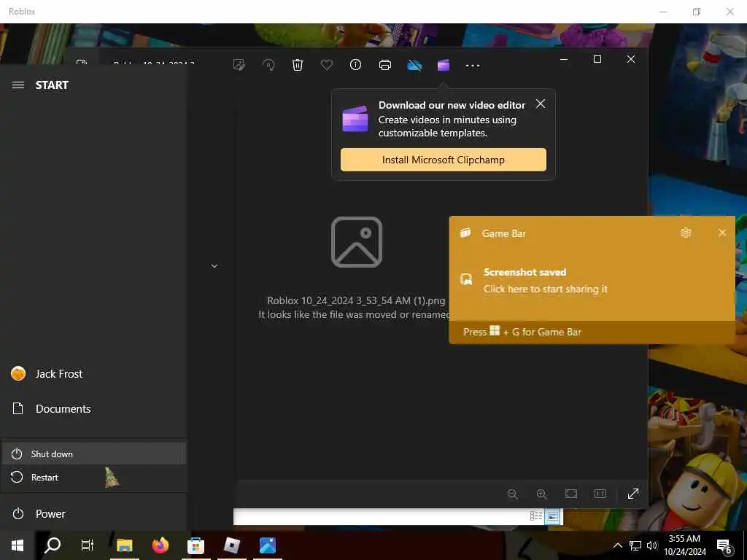Show hidden system tray icons

click(617, 545)
